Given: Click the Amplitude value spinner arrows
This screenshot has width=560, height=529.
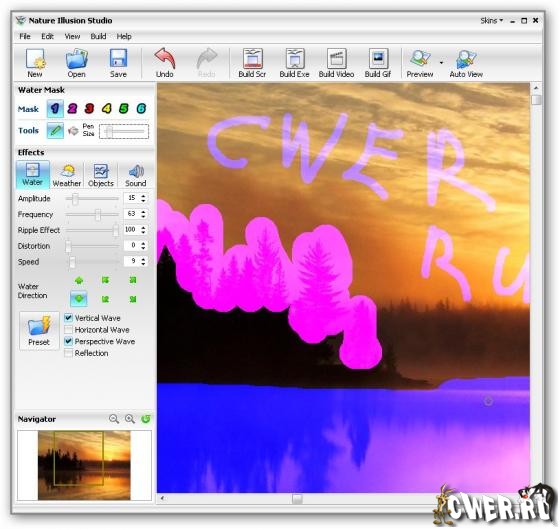Looking at the screenshot, I should point(143,198).
